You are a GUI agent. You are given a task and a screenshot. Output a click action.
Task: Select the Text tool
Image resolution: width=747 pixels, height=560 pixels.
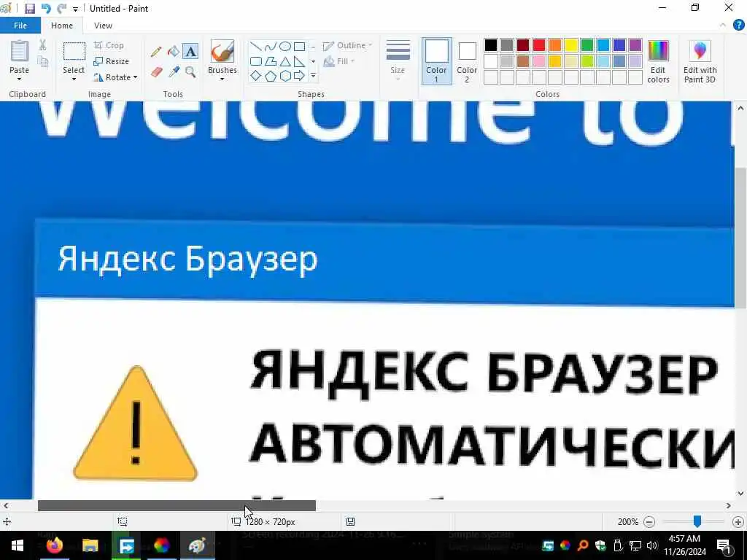click(x=190, y=52)
